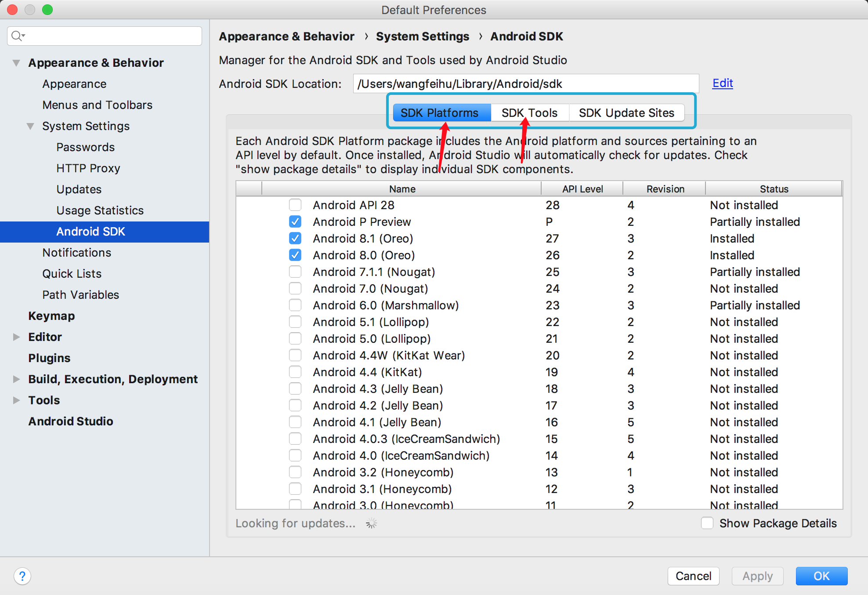Confirm settings with the OK button
The image size is (868, 595).
(x=821, y=576)
